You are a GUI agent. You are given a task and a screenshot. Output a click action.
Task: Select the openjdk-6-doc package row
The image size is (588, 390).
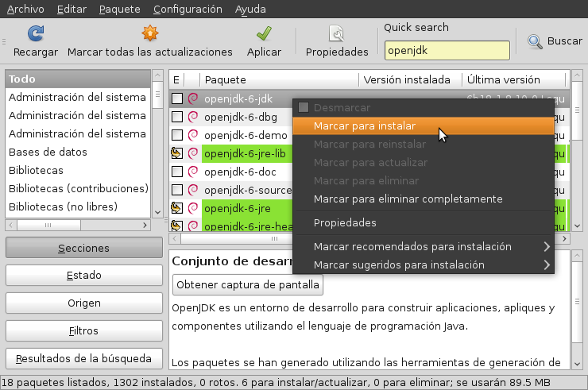230,172
